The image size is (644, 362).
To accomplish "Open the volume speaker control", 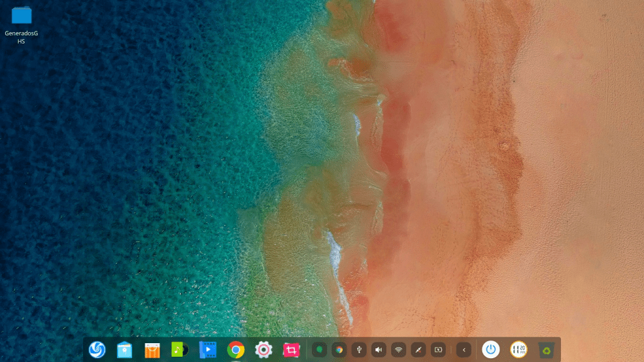I will coord(378,349).
